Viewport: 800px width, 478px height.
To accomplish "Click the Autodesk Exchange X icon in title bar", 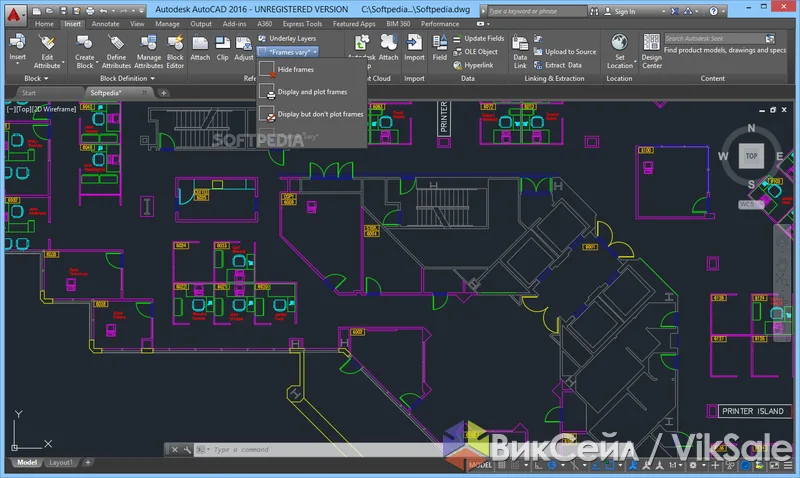I will 674,11.
